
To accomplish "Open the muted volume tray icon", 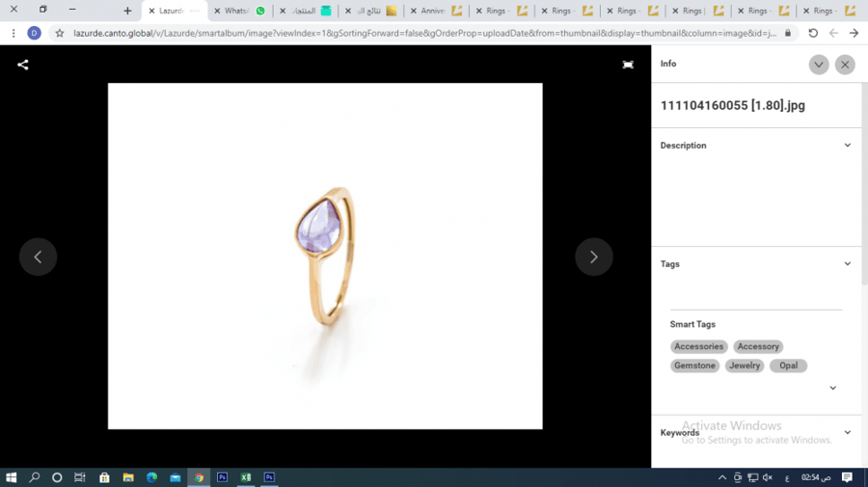I will [768, 477].
